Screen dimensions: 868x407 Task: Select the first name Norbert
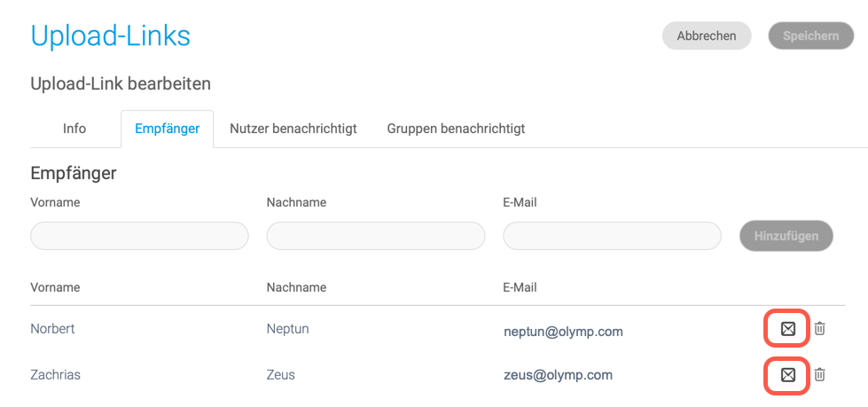(x=52, y=329)
